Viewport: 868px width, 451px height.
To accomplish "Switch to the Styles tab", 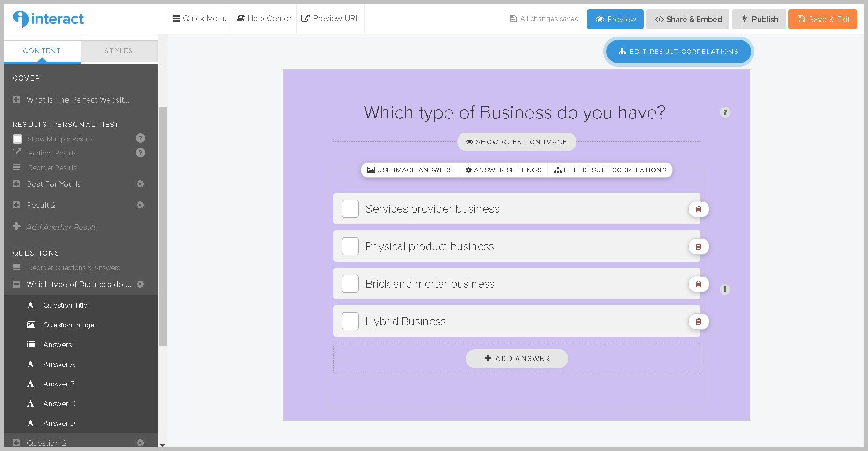I will 119,51.
